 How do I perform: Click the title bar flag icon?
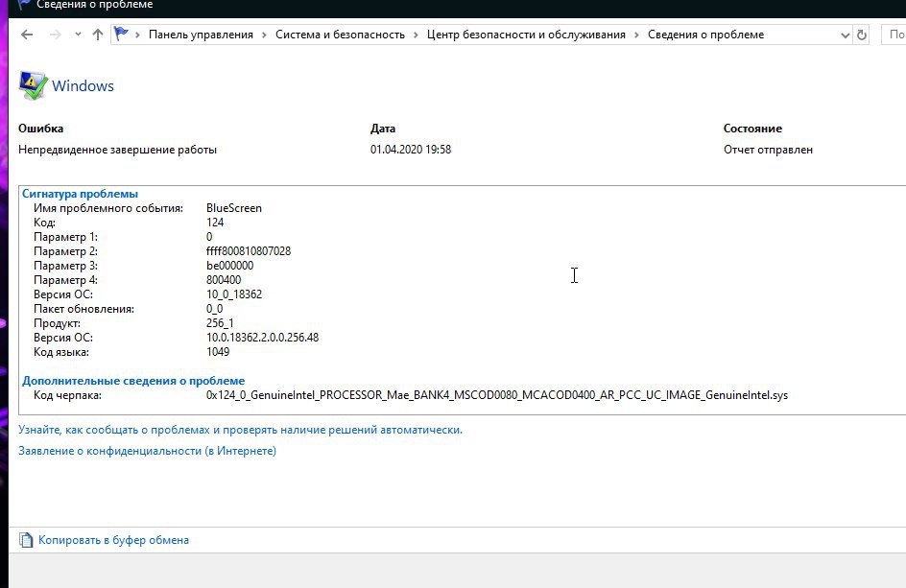coord(24,4)
